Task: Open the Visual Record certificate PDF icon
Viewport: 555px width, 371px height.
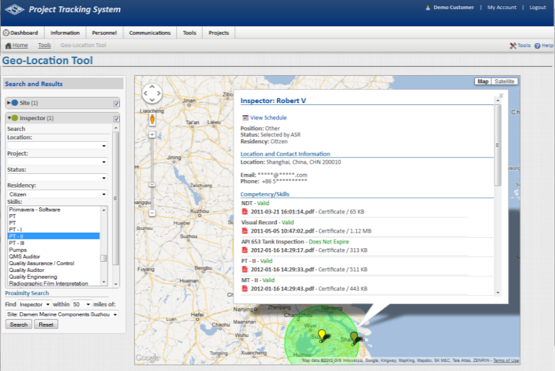Action: [x=244, y=231]
